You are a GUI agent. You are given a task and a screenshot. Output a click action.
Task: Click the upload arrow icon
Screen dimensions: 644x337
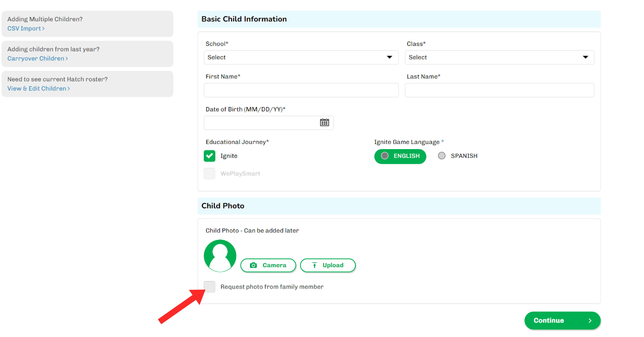[x=315, y=265]
